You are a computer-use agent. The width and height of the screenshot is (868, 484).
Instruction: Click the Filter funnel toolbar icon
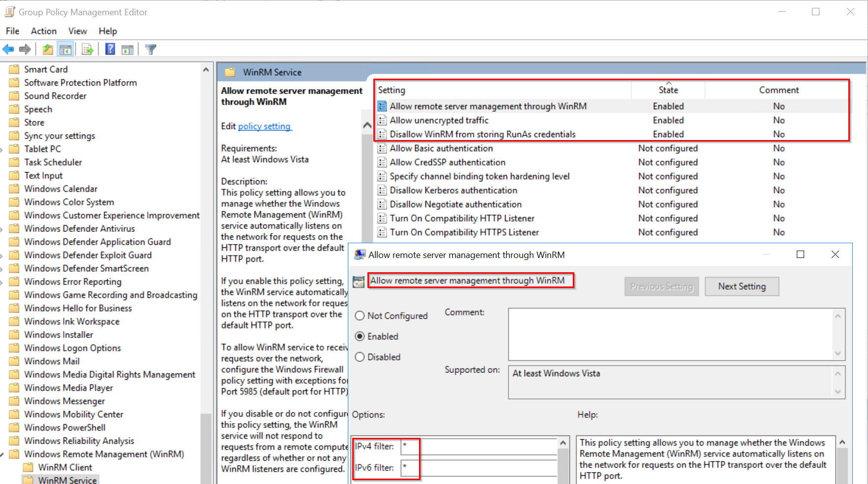pyautogui.click(x=151, y=49)
